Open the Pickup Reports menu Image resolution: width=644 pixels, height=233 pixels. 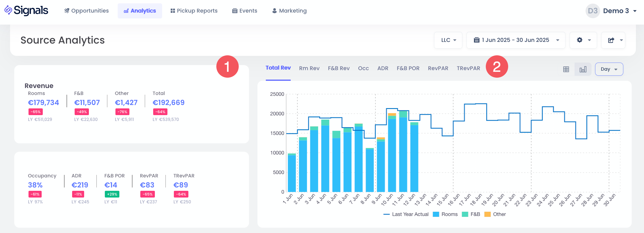tap(194, 11)
